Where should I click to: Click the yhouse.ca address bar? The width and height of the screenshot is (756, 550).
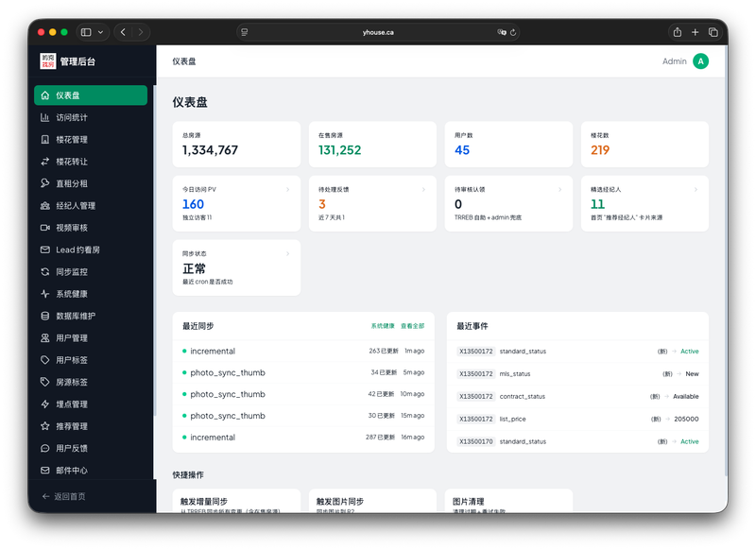[x=378, y=32]
